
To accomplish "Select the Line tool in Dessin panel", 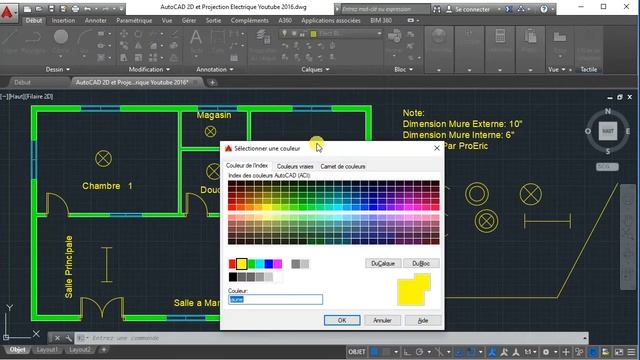I will (9, 38).
